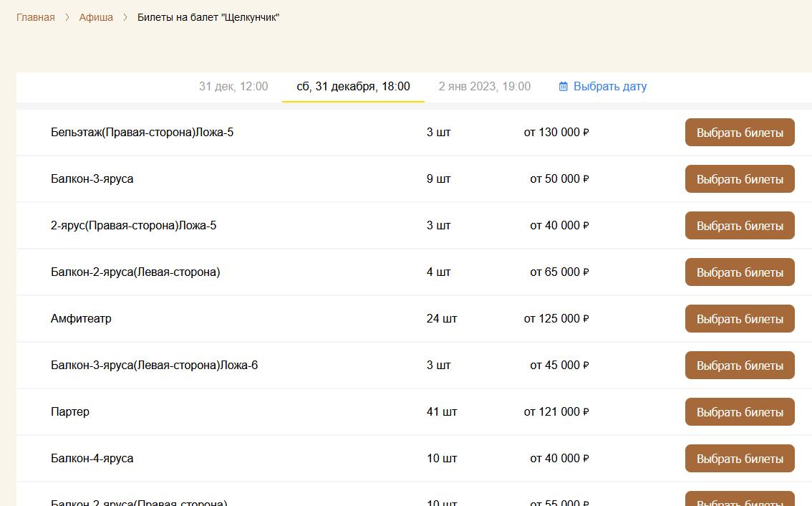Click the 41 шт quantity in Партер row

point(442,411)
